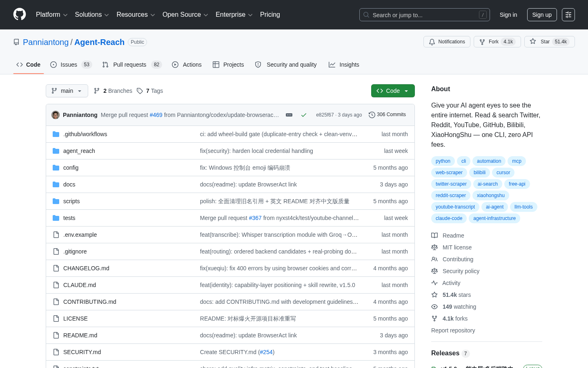Click the green checkmark build status
The width and height of the screenshot is (588, 368).
coord(304,115)
